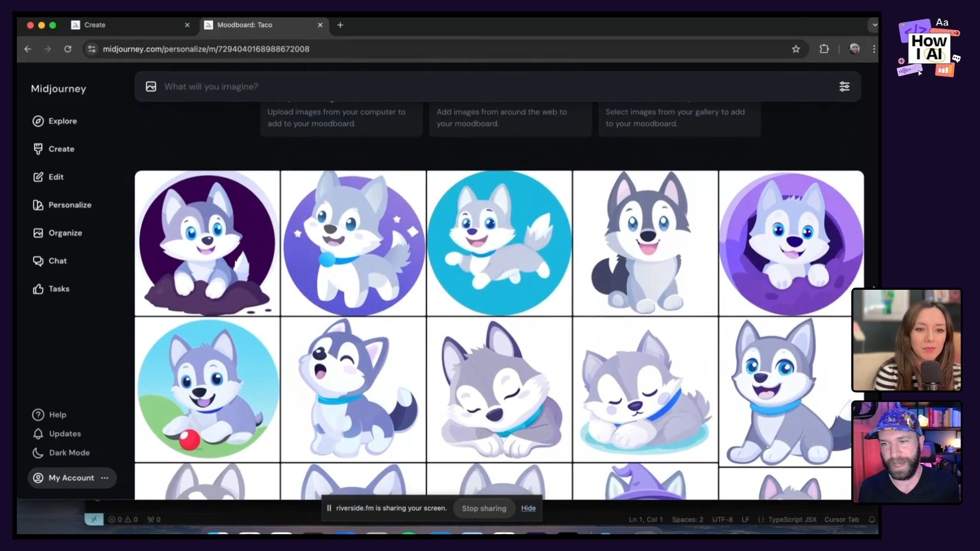Open the browser three-dot menu
980x551 pixels.
coord(874,49)
